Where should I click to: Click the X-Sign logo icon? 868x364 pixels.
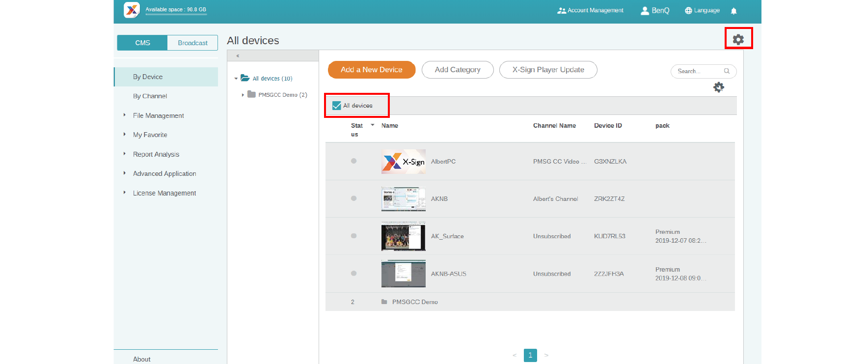click(132, 10)
